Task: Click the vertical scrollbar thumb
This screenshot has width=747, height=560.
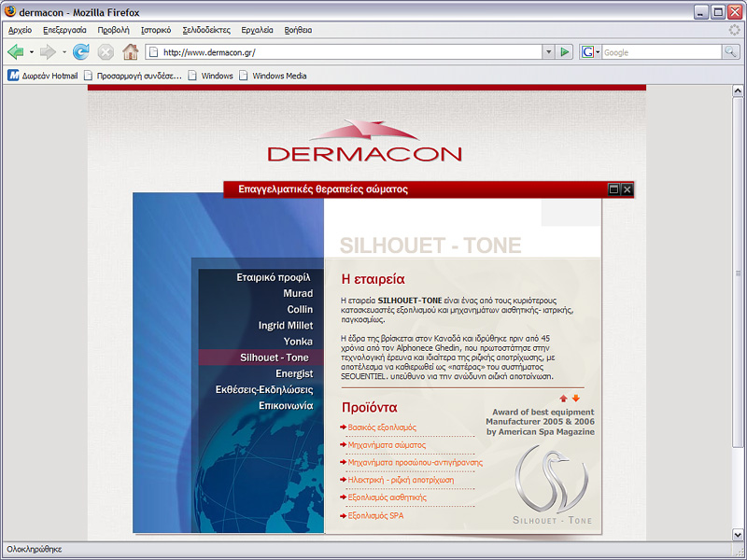Action: 738,273
